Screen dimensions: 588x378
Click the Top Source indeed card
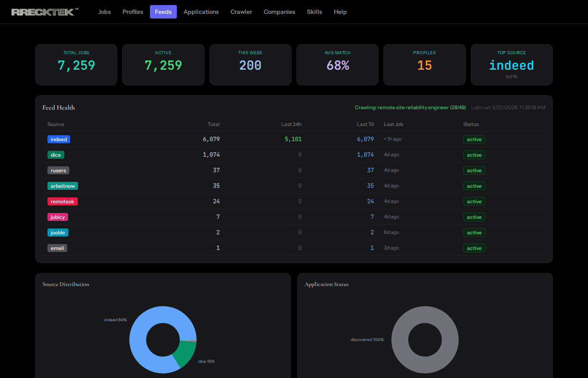[x=512, y=65]
